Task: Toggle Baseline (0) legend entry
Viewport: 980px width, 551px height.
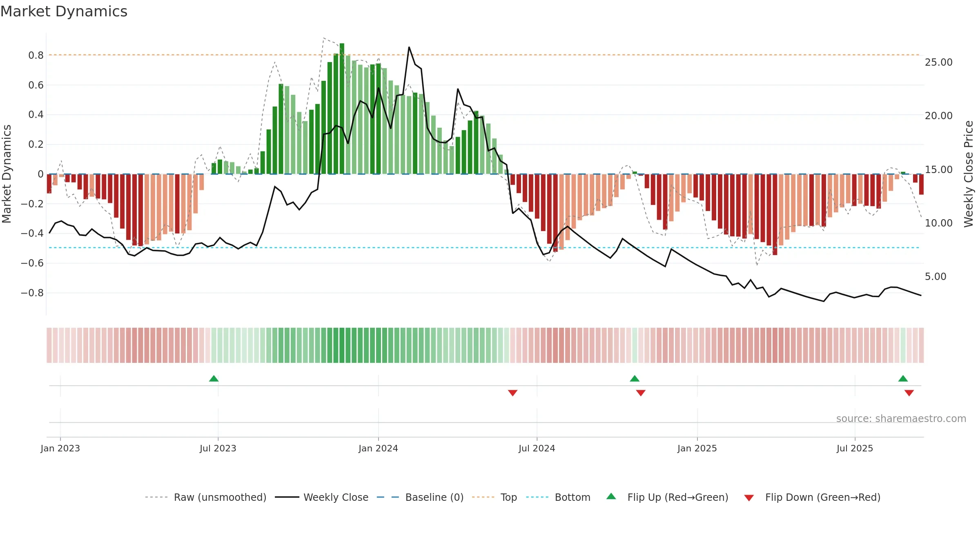Action: 420,497
